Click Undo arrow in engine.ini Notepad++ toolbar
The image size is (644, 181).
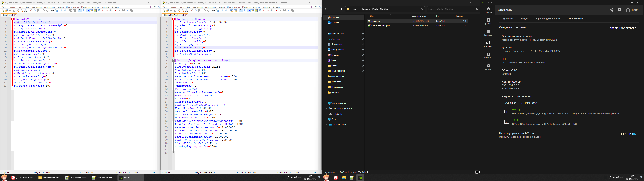click(43, 11)
